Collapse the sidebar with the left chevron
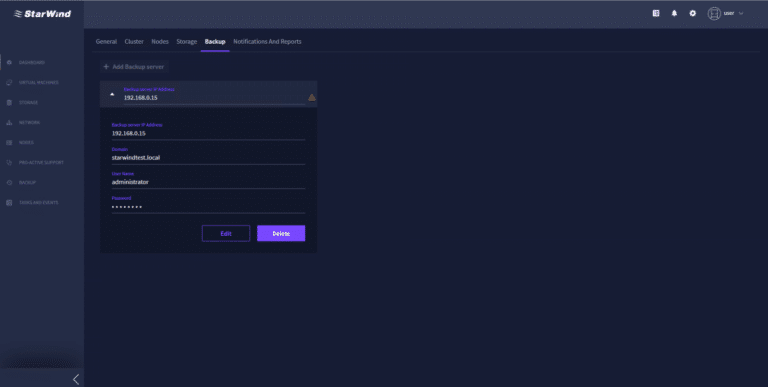768x387 pixels. pyautogui.click(x=76, y=379)
